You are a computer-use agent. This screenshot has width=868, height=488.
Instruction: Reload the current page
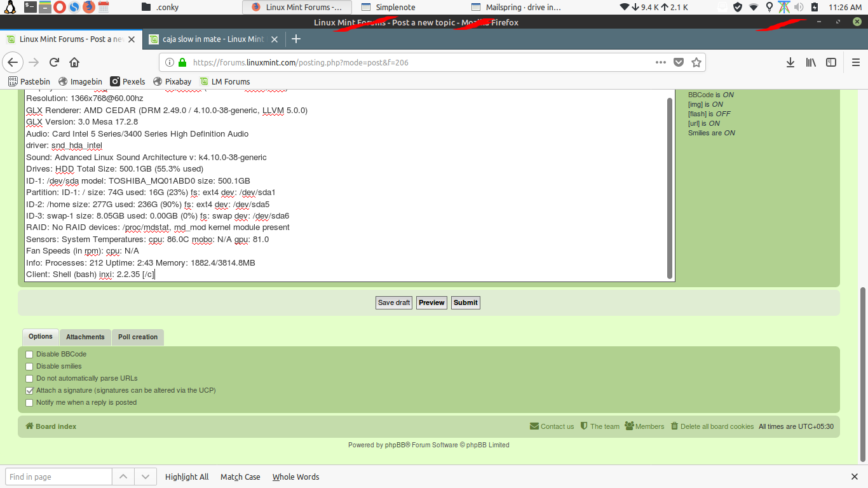54,62
